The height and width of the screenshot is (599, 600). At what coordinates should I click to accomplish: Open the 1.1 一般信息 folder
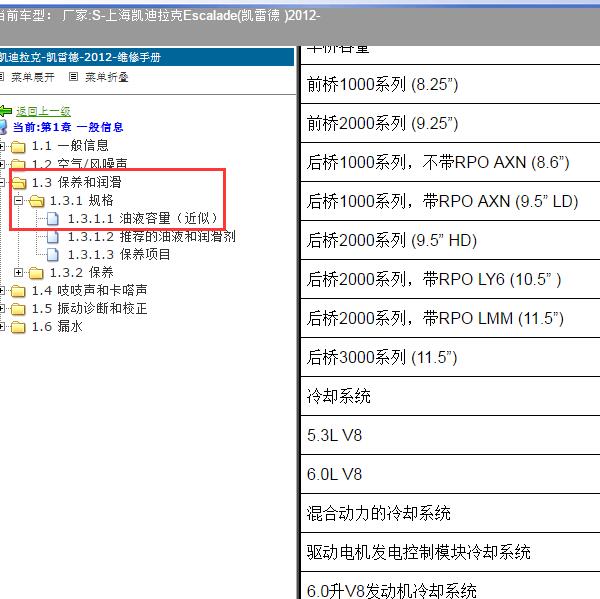coord(70,145)
